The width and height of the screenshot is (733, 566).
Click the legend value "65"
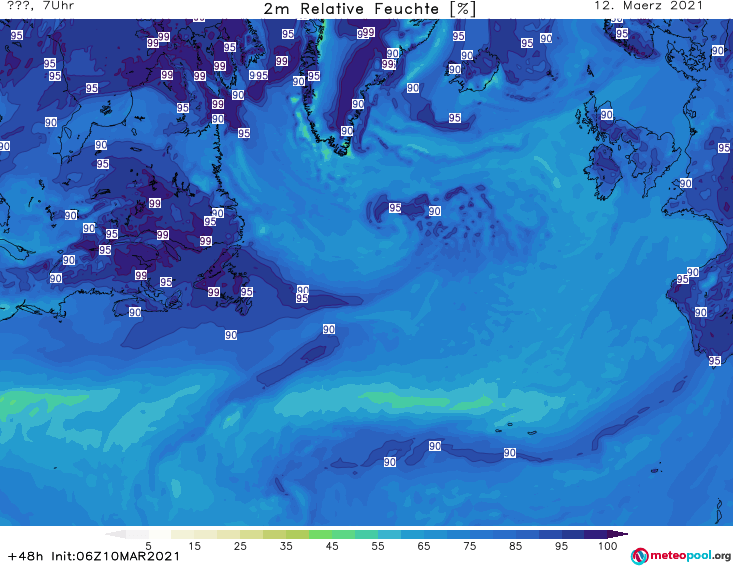424,546
